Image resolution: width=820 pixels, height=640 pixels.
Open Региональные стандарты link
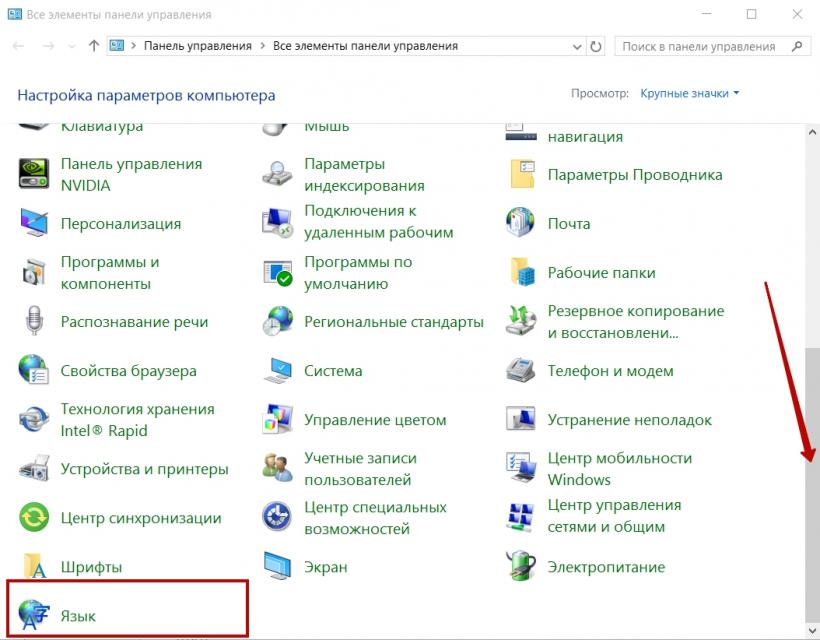[x=393, y=321]
